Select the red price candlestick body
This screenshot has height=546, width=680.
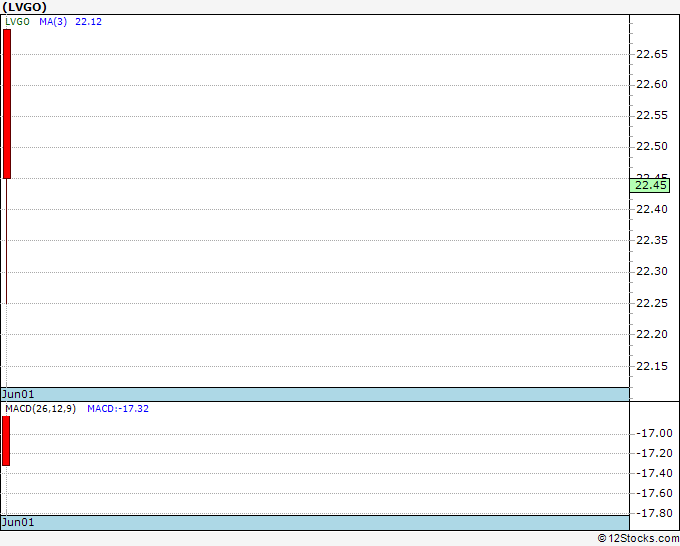pyautogui.click(x=7, y=104)
